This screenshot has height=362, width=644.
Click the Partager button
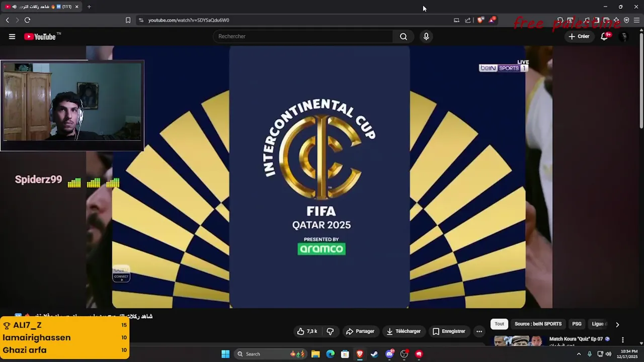click(360, 331)
